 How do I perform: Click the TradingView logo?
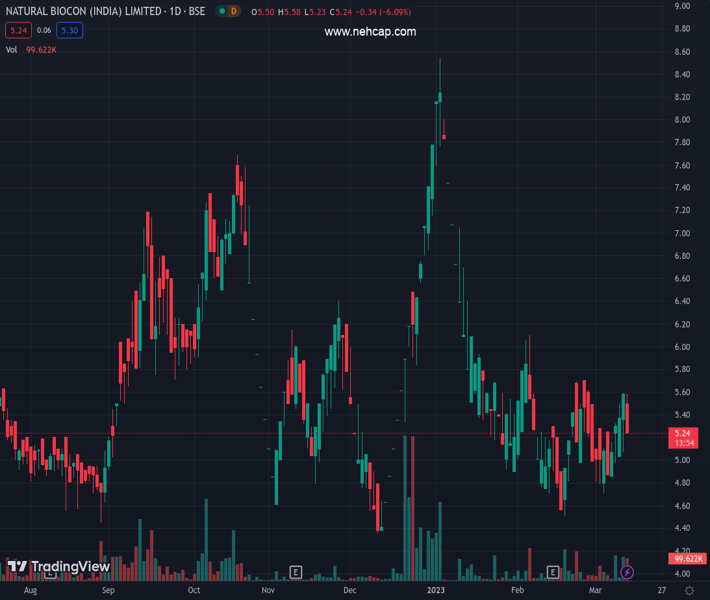point(58,567)
